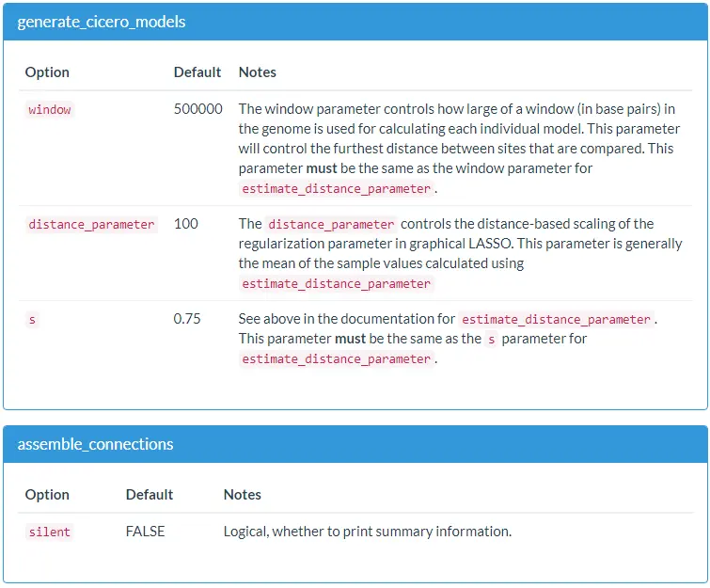
Task: Click estimate_distance_parameter code on last line of s row
Action: [336, 358]
